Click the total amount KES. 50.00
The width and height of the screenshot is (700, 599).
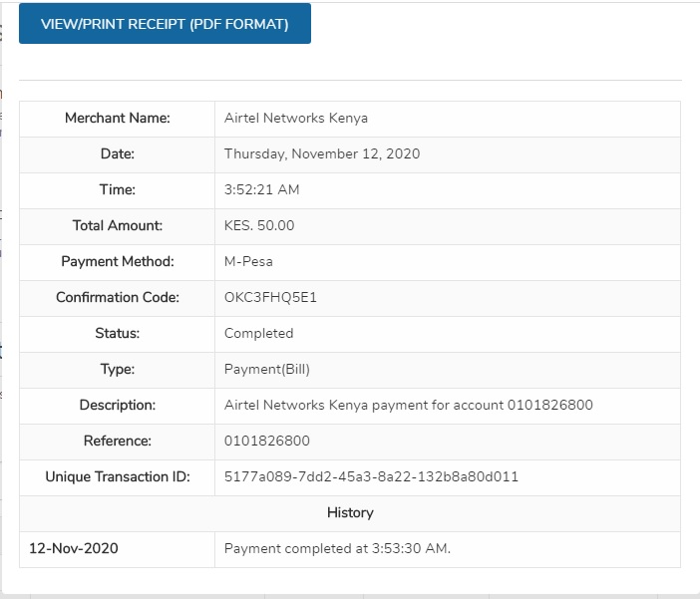click(259, 225)
